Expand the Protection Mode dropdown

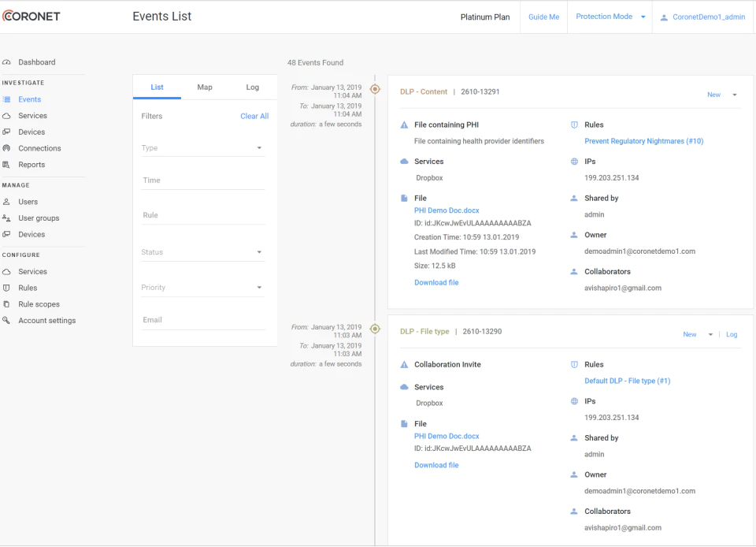tap(610, 17)
